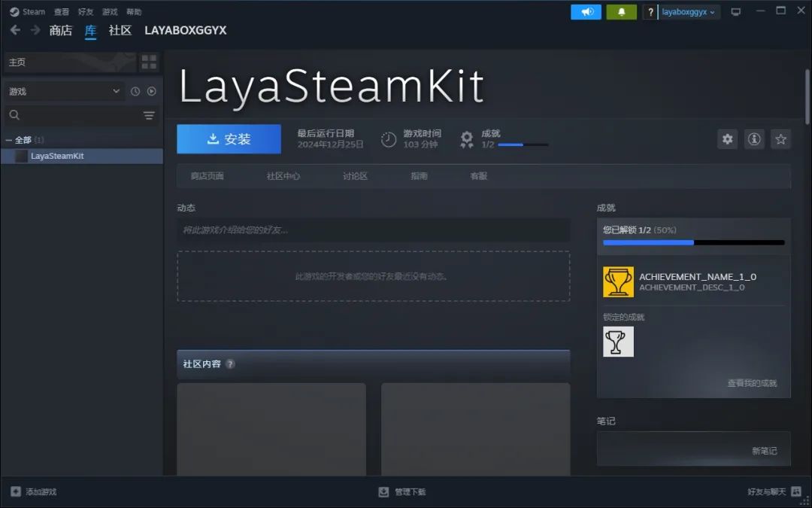Click 新笔记 to create a note

[x=765, y=451]
